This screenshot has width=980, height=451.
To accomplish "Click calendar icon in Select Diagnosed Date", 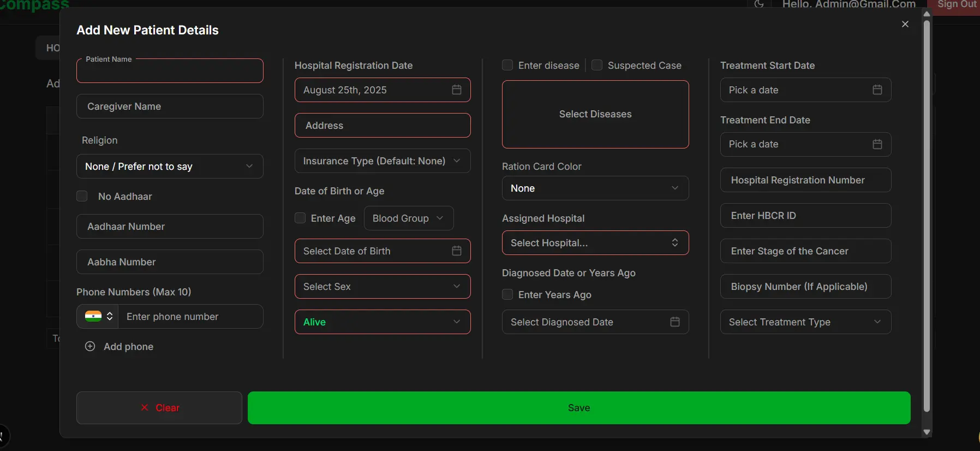I will 675,322.
